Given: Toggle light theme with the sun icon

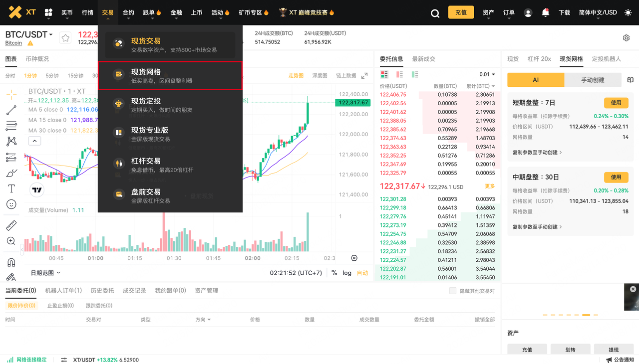Looking at the screenshot, I should click(x=628, y=12).
